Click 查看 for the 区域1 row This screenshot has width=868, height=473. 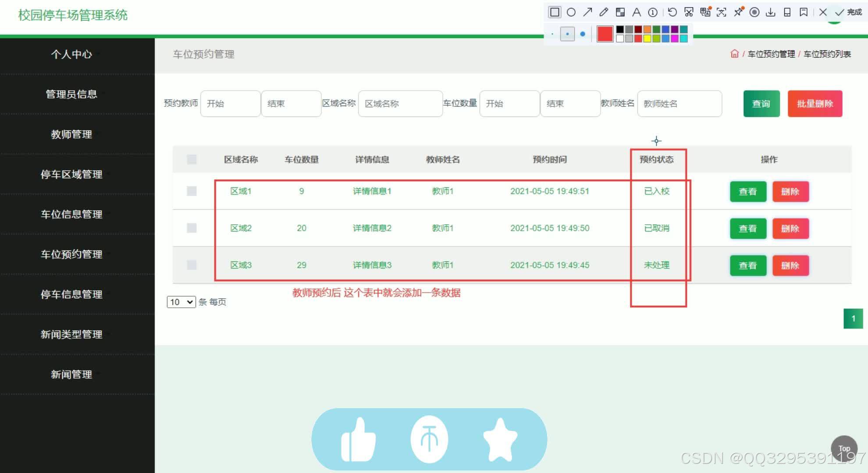tap(748, 191)
